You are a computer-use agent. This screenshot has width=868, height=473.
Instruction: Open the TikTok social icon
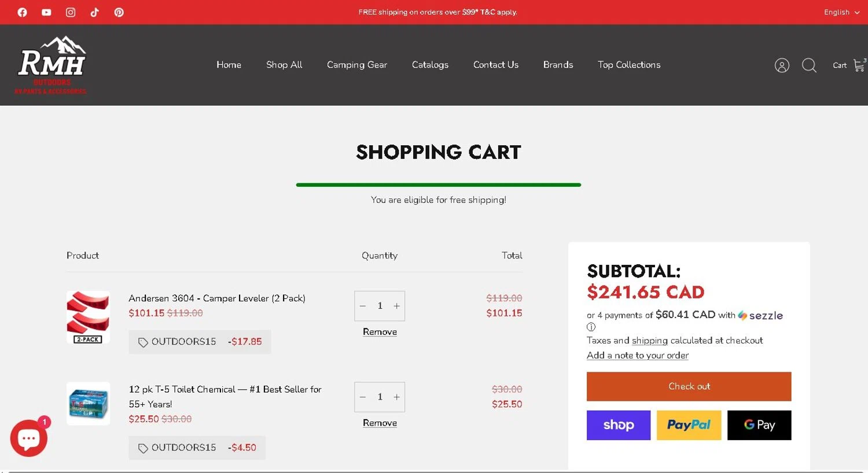coord(95,12)
